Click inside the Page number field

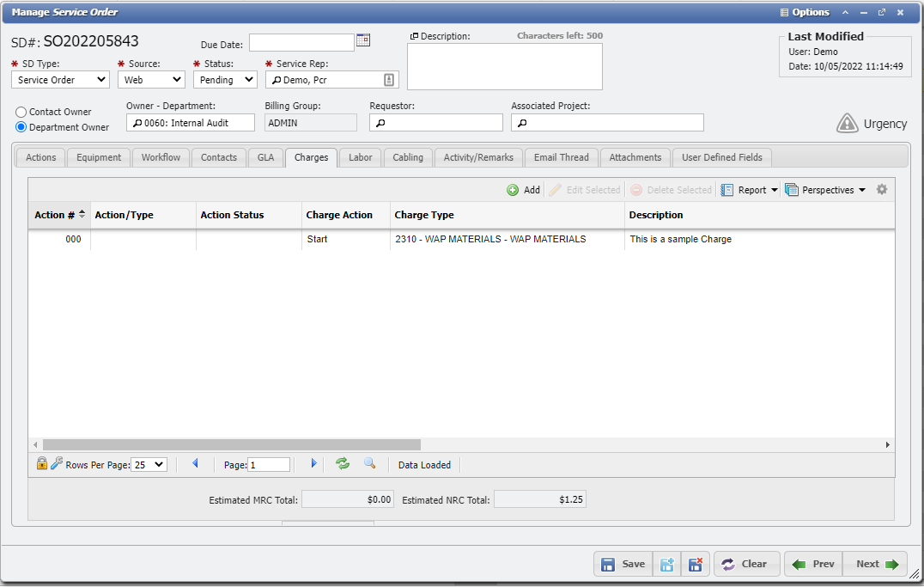[x=269, y=464]
